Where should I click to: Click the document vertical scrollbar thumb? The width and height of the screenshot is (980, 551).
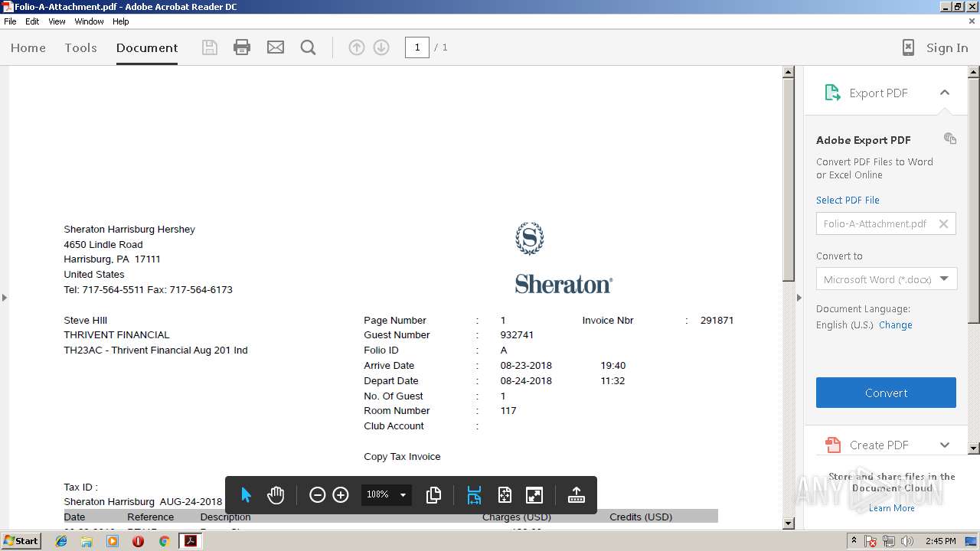point(789,180)
